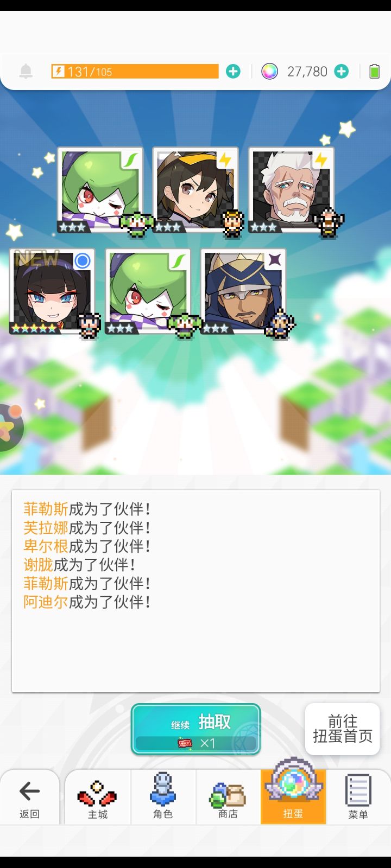Select the NEW five-star black-haired character card
The height and width of the screenshot is (868, 391).
pyautogui.click(x=52, y=291)
